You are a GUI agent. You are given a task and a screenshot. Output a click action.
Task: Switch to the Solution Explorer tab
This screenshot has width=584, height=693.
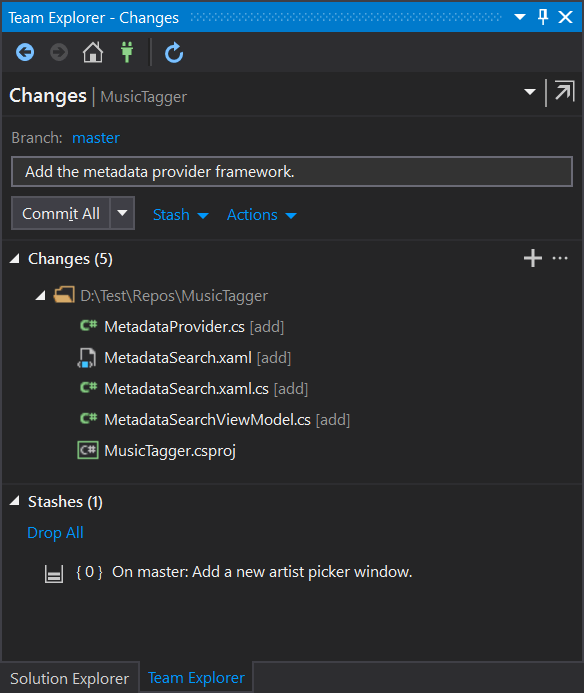(x=69, y=678)
